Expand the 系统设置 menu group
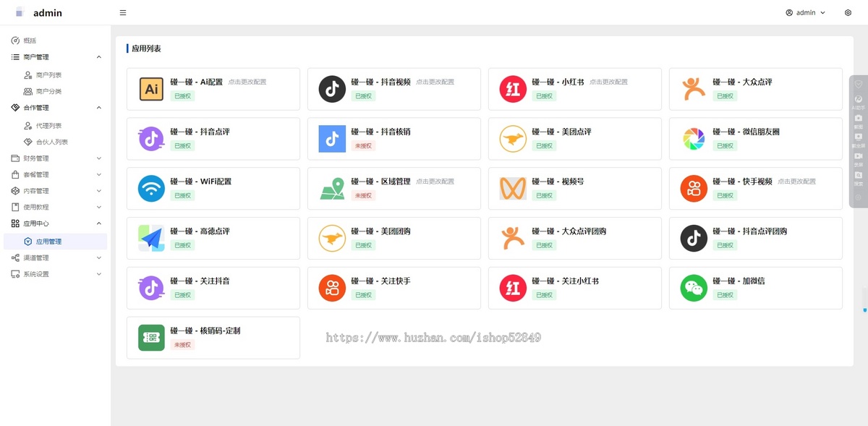 (56, 274)
